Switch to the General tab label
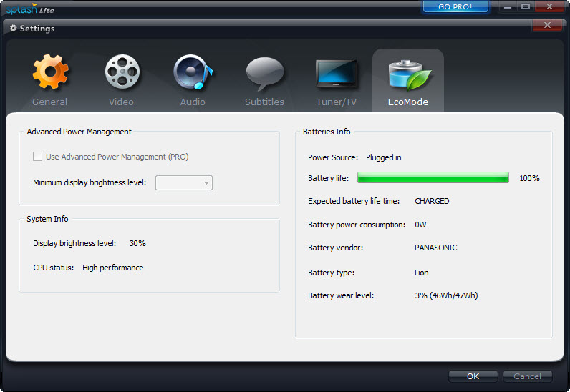Screen dimensions: 570x392 point(50,102)
